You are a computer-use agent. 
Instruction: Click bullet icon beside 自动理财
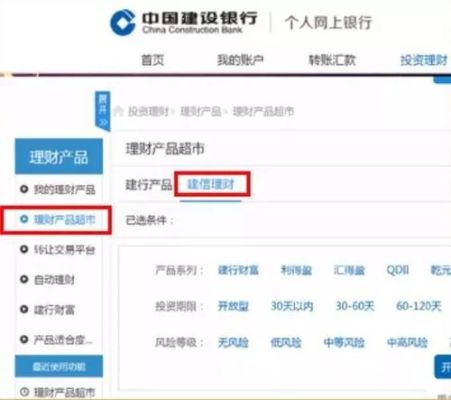click(24, 279)
